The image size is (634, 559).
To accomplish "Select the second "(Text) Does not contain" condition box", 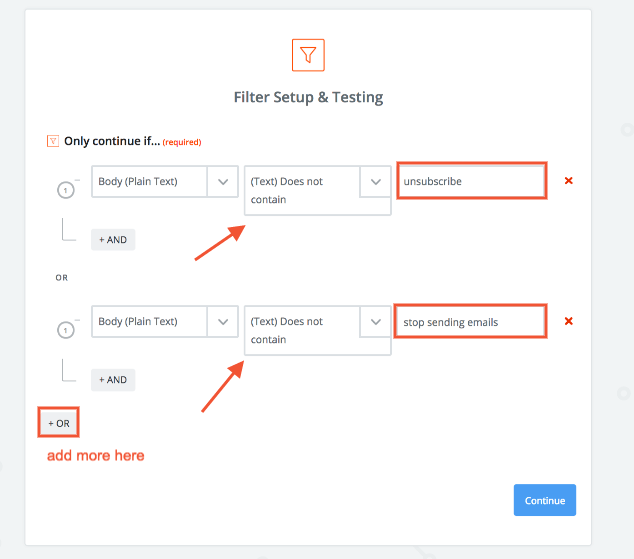I will pos(302,330).
